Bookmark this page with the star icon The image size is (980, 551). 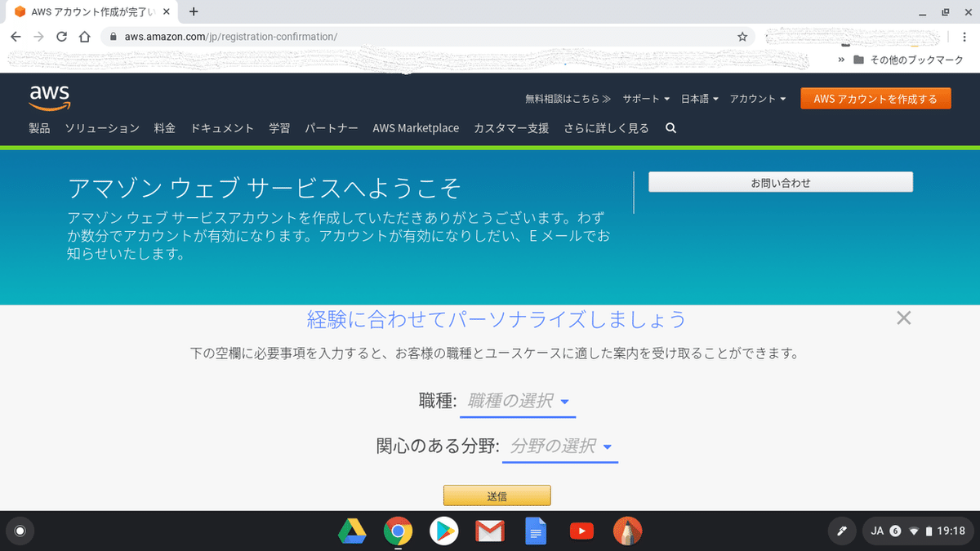(x=742, y=37)
